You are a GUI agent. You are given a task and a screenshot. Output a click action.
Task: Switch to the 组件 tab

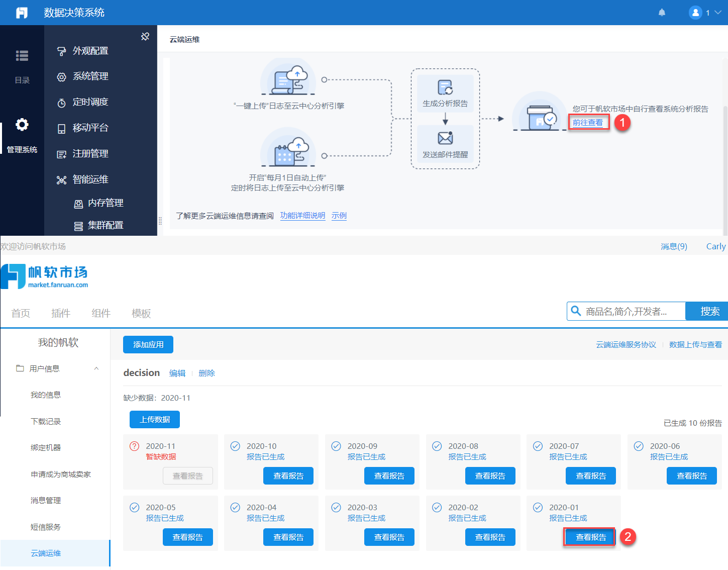[x=101, y=313]
